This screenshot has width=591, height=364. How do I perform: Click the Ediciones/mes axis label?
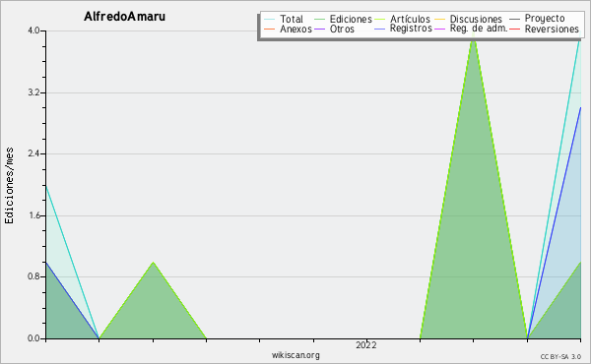click(x=9, y=185)
